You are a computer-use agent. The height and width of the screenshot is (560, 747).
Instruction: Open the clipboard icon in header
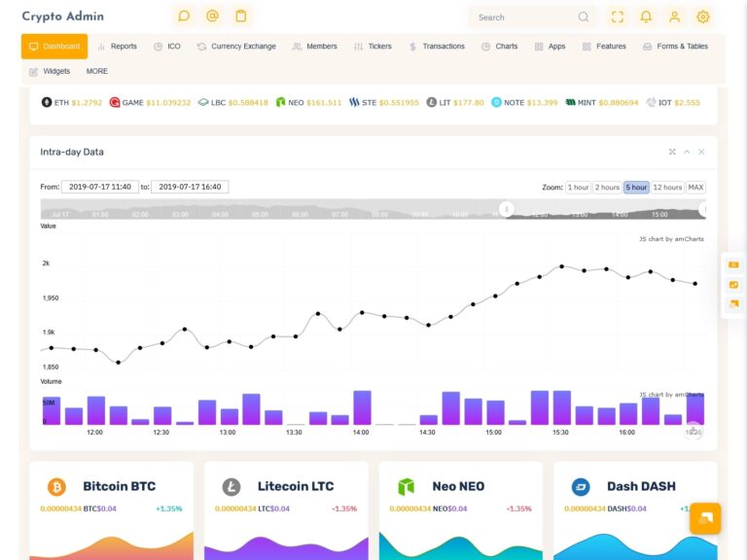(x=241, y=17)
